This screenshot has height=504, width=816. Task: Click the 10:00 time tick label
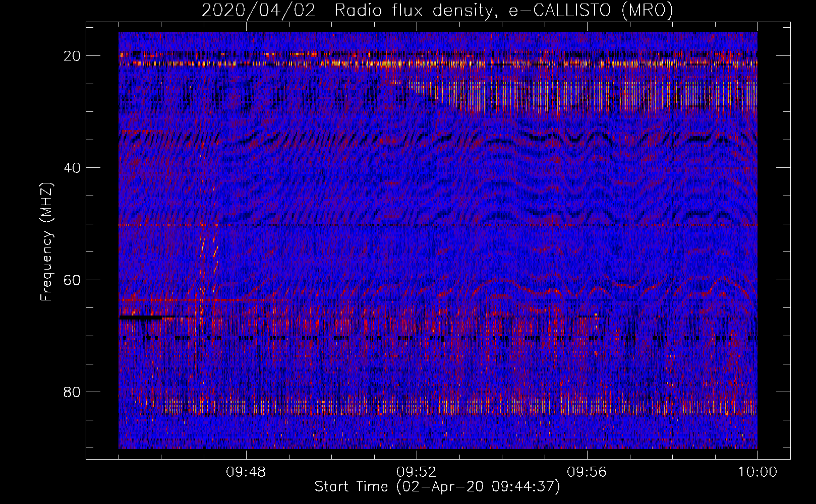click(757, 472)
